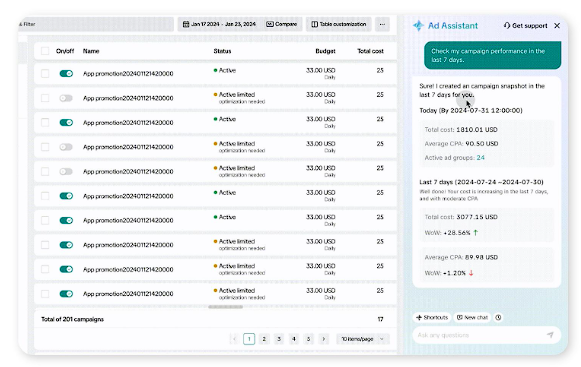Tick the checkbox of the first campaign row

point(45,73)
